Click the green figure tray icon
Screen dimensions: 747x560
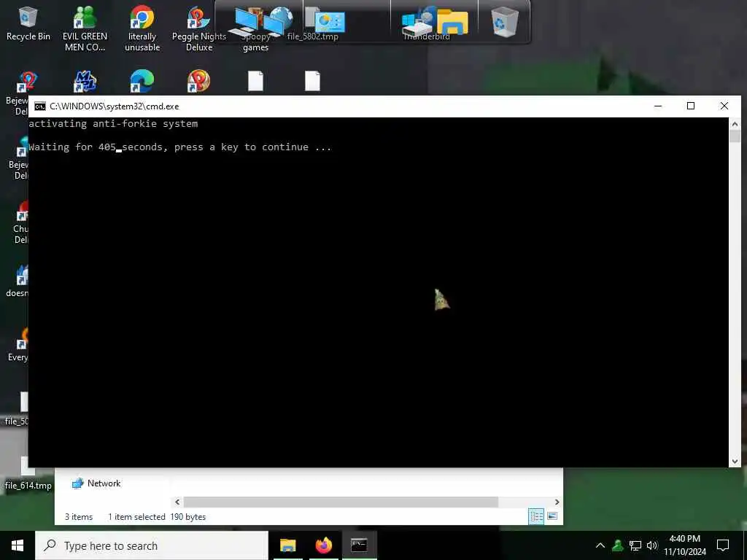tap(617, 545)
